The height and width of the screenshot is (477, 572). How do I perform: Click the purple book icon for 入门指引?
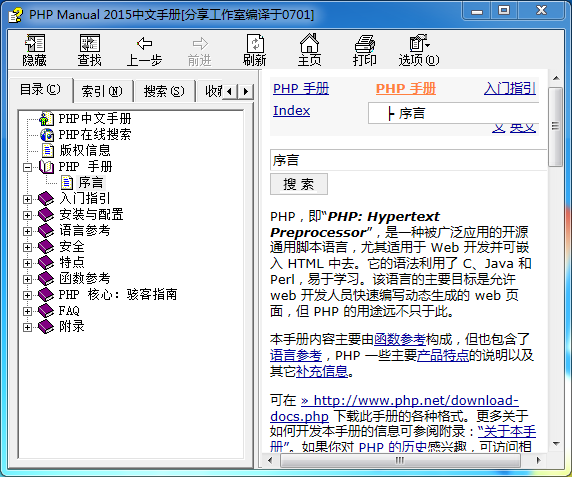coord(46,199)
